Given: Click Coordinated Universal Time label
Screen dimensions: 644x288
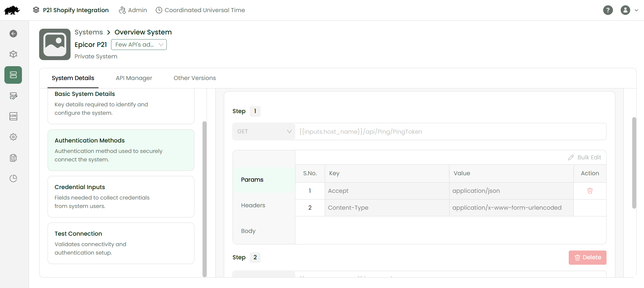Looking at the screenshot, I should click(205, 10).
